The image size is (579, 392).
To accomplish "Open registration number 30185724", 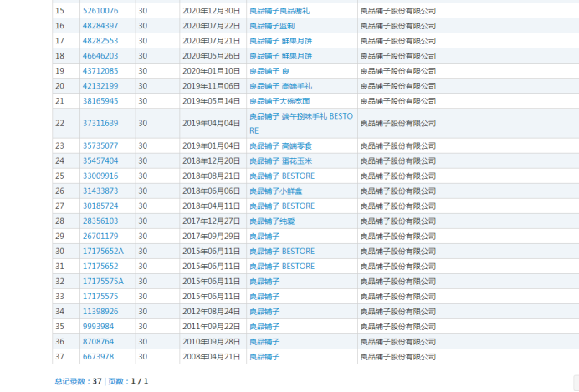I will click(100, 206).
